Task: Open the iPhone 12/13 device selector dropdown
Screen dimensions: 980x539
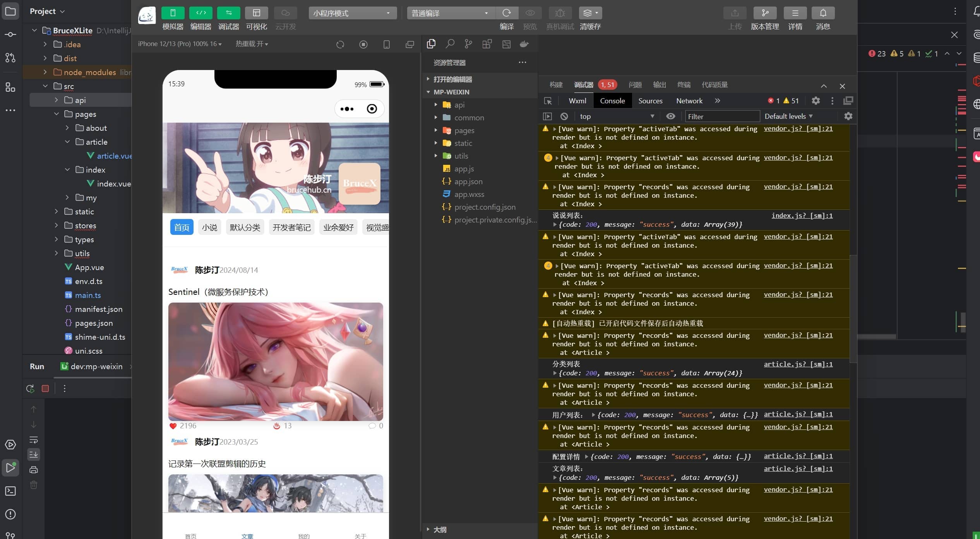Action: pyautogui.click(x=180, y=44)
